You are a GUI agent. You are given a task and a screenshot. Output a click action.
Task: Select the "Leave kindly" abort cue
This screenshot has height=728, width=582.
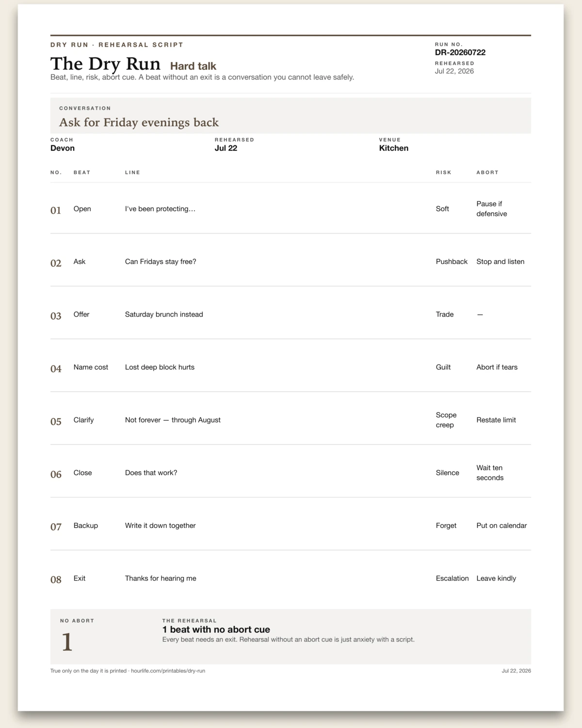(496, 579)
